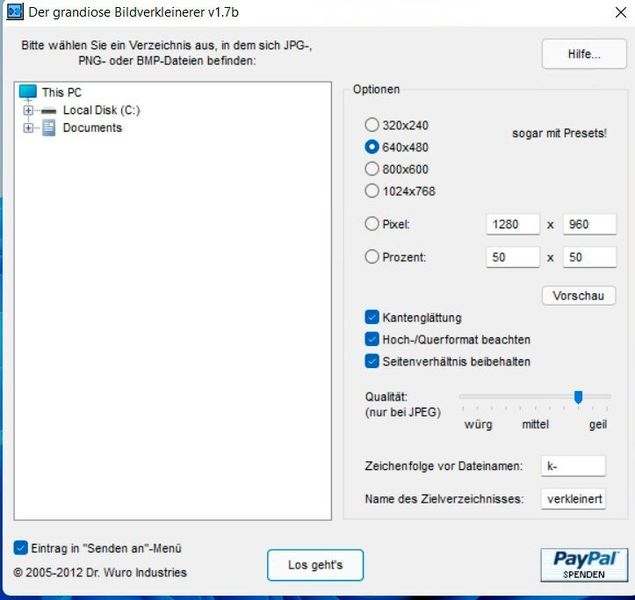Viewport: 635px width, 600px height.
Task: Click the "geil" quality label
Action: click(x=598, y=425)
